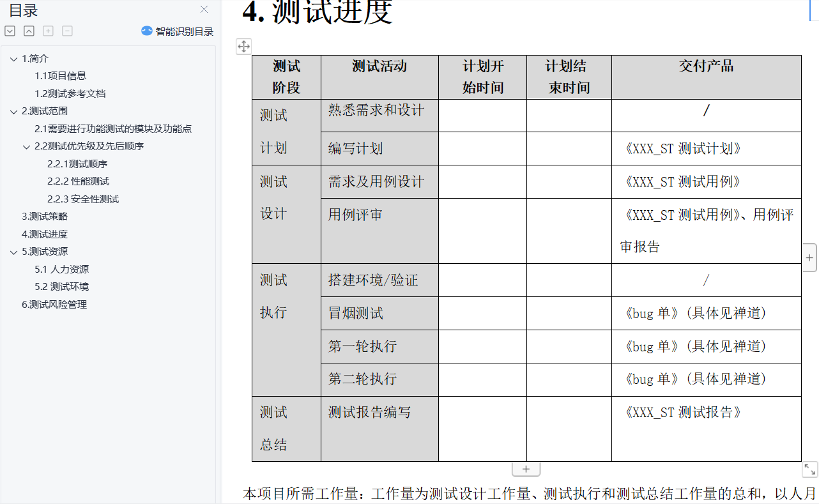Collapse the 2.2测试优先级及先后顺序 section

click(x=26, y=146)
